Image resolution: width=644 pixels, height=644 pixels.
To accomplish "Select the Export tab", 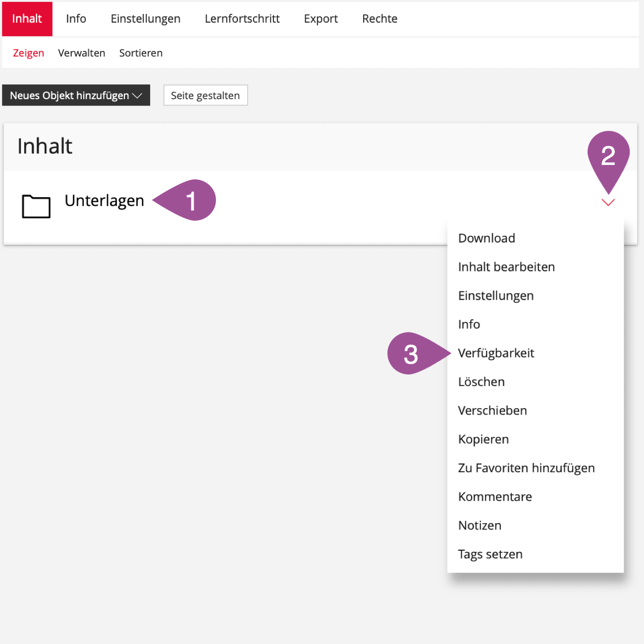I will click(x=321, y=19).
